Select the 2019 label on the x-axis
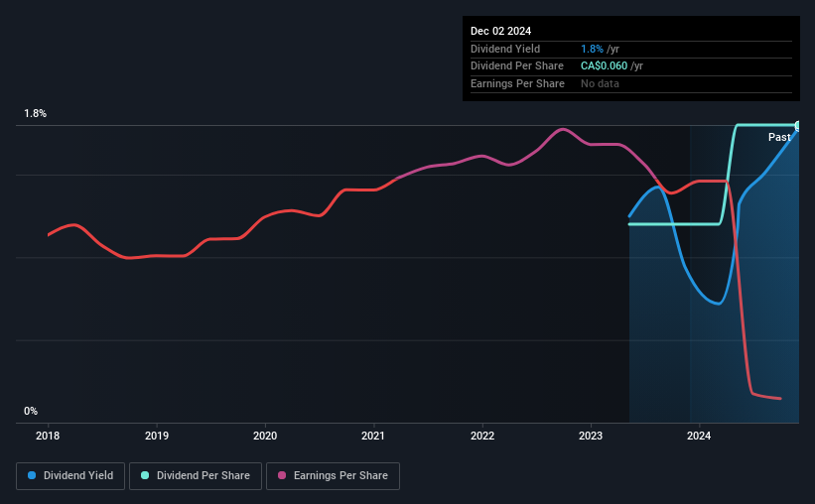The width and height of the screenshot is (815, 504). [x=157, y=436]
